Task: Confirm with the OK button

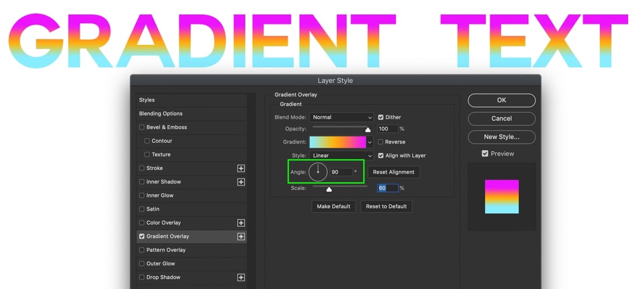Action: pyautogui.click(x=502, y=100)
